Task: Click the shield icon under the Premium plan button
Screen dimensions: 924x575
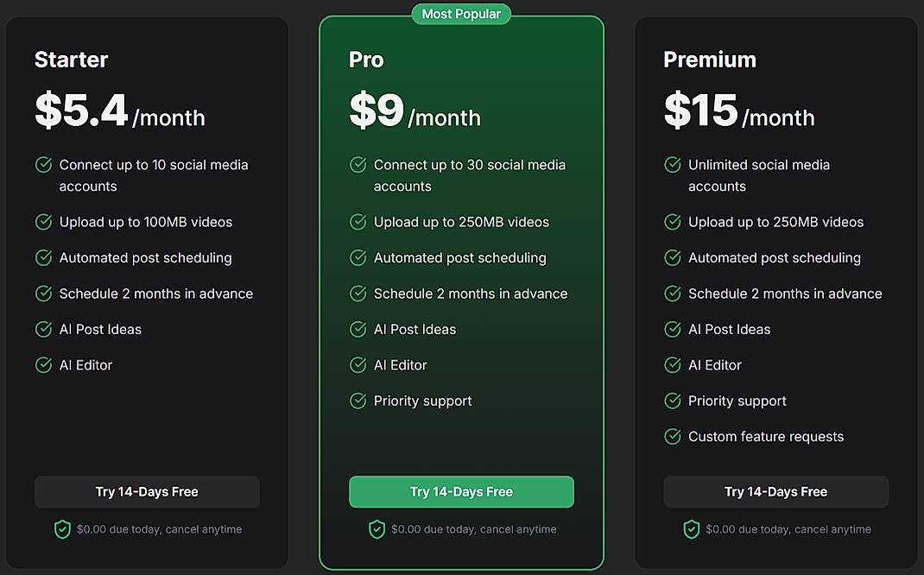Action: pos(691,528)
